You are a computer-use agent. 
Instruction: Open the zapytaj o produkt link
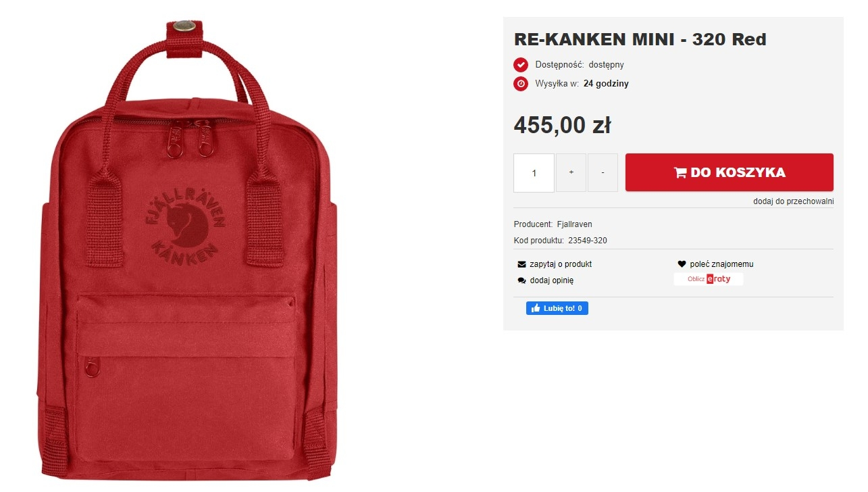tap(561, 264)
